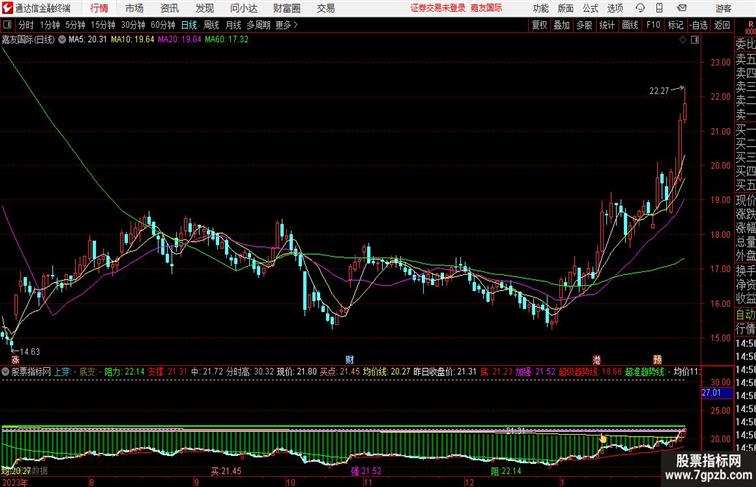
Task: Click the MA20: 19.04 value
Action: point(179,40)
